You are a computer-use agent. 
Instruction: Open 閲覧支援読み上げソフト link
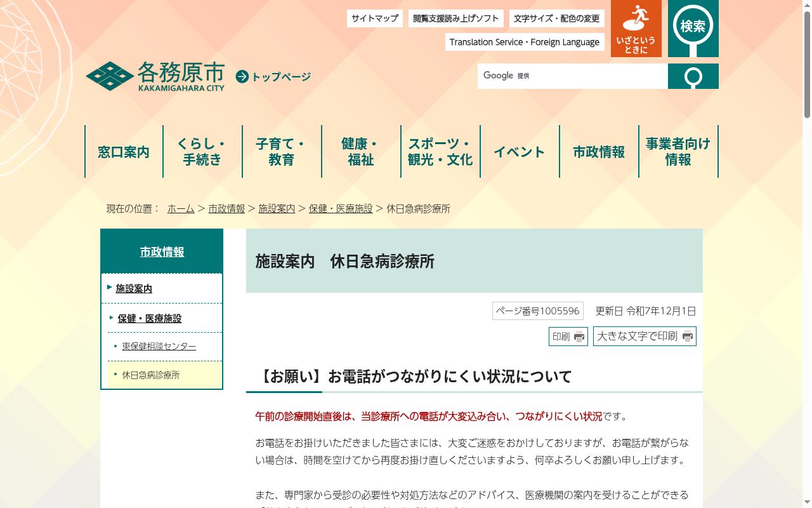[x=456, y=18]
